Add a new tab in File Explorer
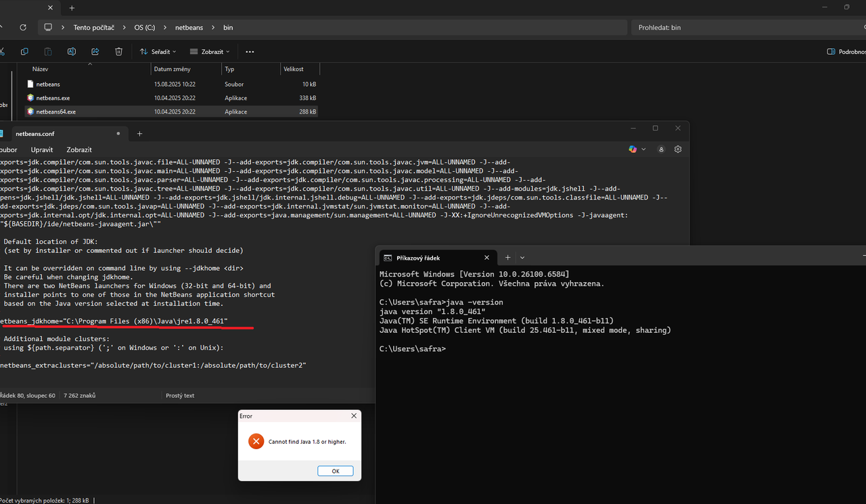Screen dimensions: 866x504 (72, 8)
